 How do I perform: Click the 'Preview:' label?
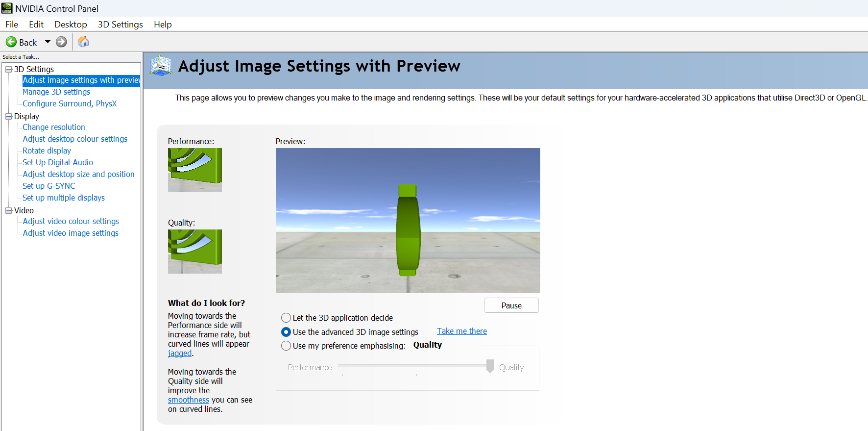point(290,141)
